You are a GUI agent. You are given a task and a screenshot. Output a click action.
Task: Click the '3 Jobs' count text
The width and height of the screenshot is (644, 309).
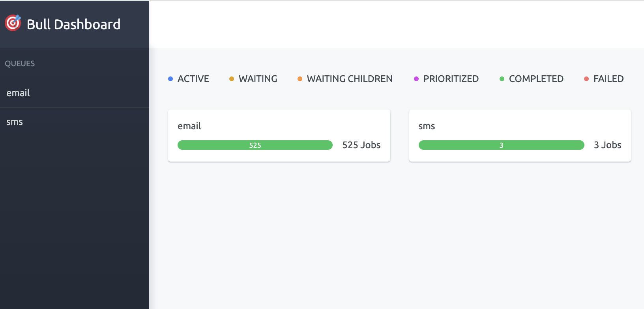608,145
